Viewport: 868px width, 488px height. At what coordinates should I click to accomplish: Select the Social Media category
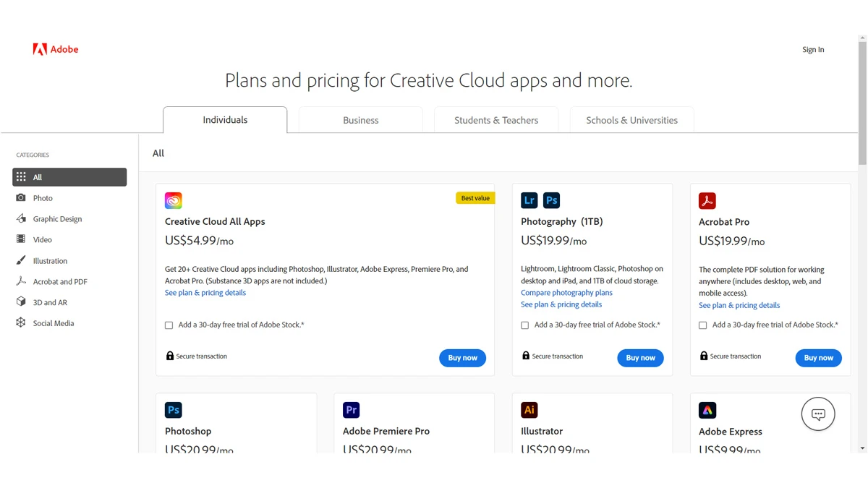pyautogui.click(x=69, y=323)
